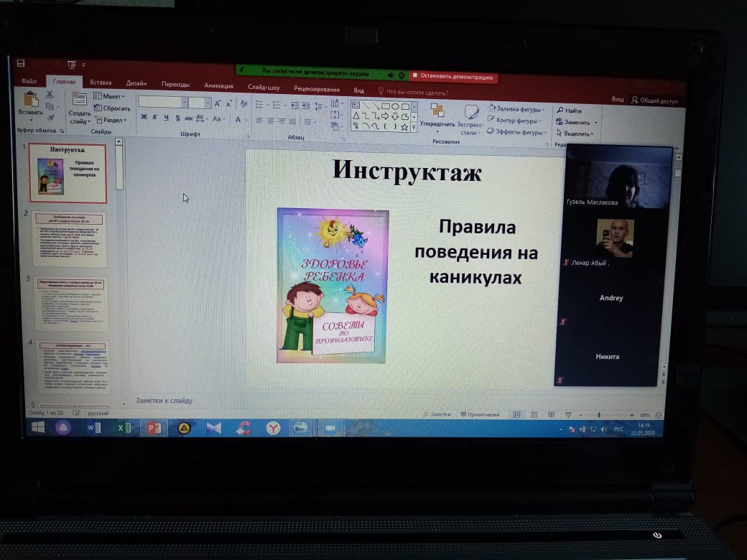Screen dimensions: 747x560
Task: Select the star shape in shapes gallery
Action: tap(404, 127)
